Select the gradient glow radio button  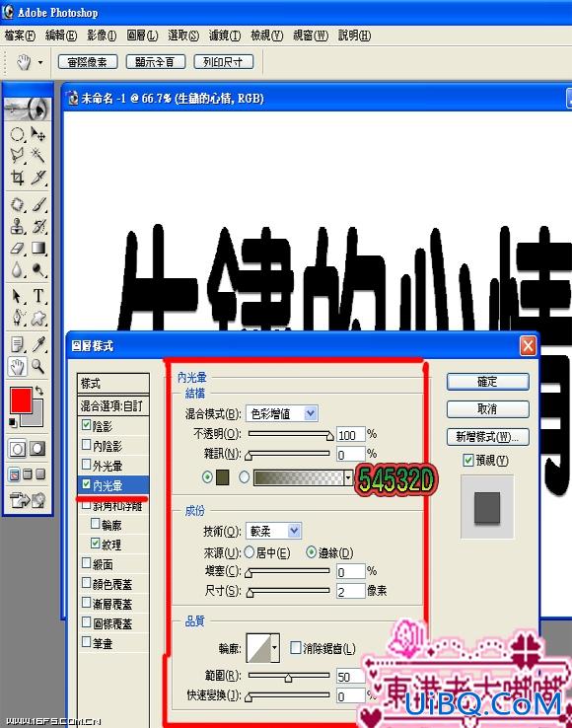(x=245, y=476)
